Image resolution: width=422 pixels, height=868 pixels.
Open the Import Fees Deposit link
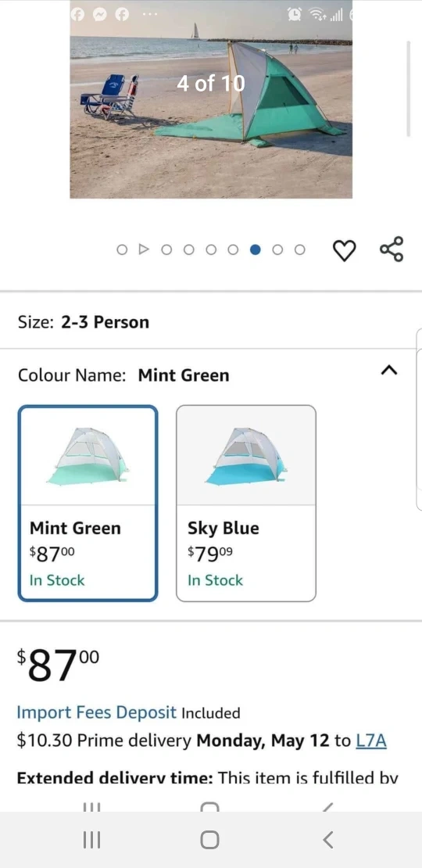click(97, 712)
